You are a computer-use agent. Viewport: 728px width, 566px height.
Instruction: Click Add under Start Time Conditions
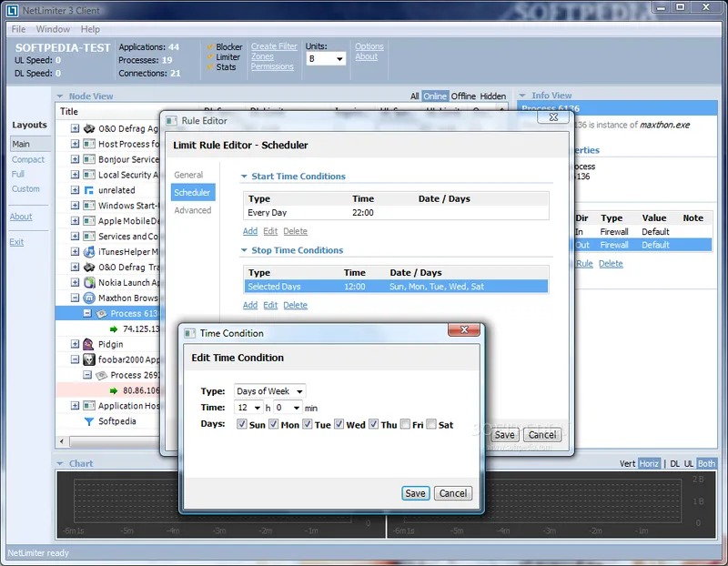point(249,231)
